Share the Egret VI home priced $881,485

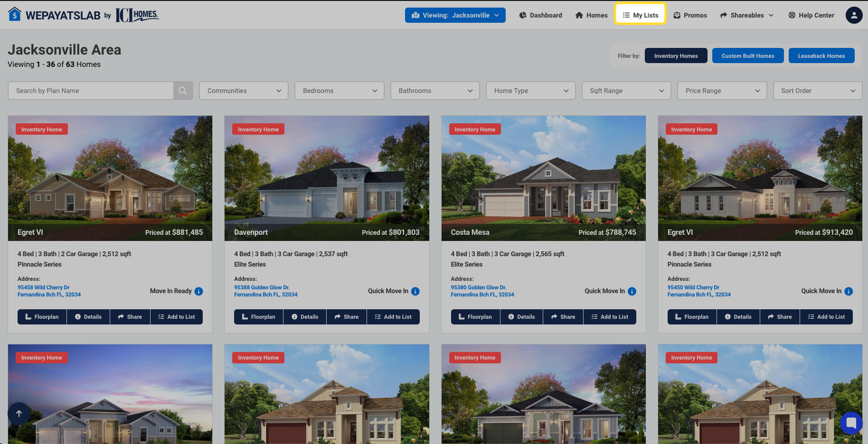click(130, 317)
